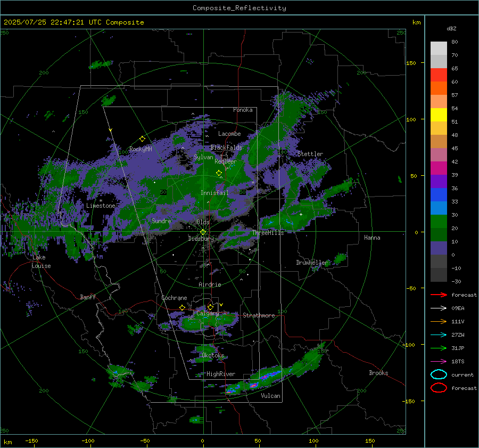Click the RockyMH label
Screen dimensions: 479x448
click(141, 149)
